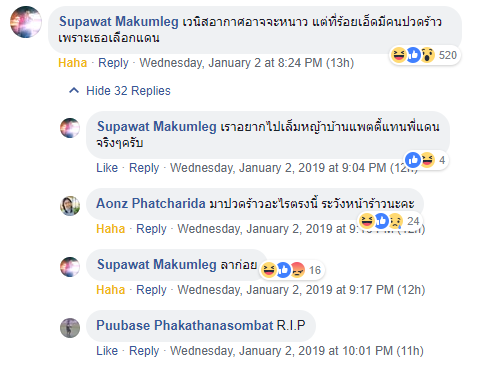Reply to Aonz Phatcharida's comment
496x367 pixels.
point(151,229)
